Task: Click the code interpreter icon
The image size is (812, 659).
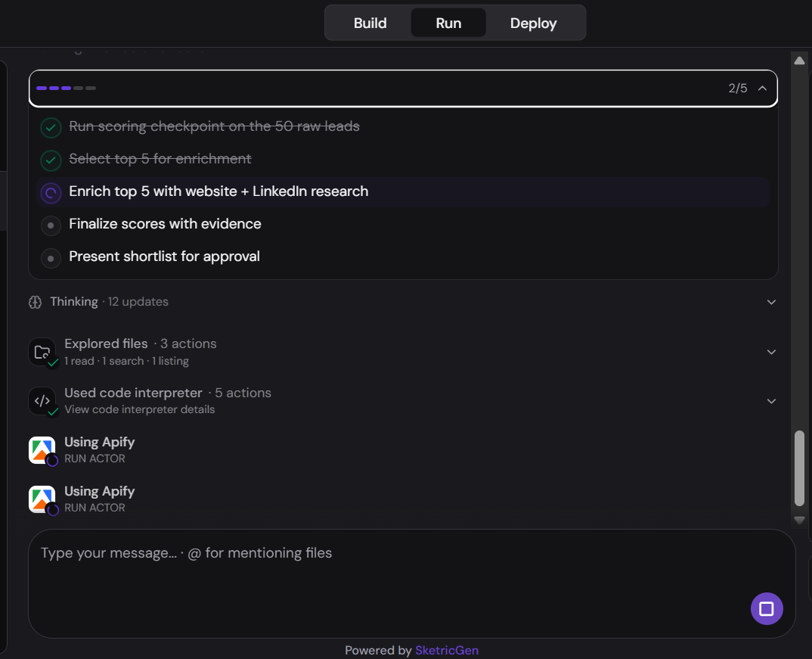Action: pyautogui.click(x=42, y=401)
